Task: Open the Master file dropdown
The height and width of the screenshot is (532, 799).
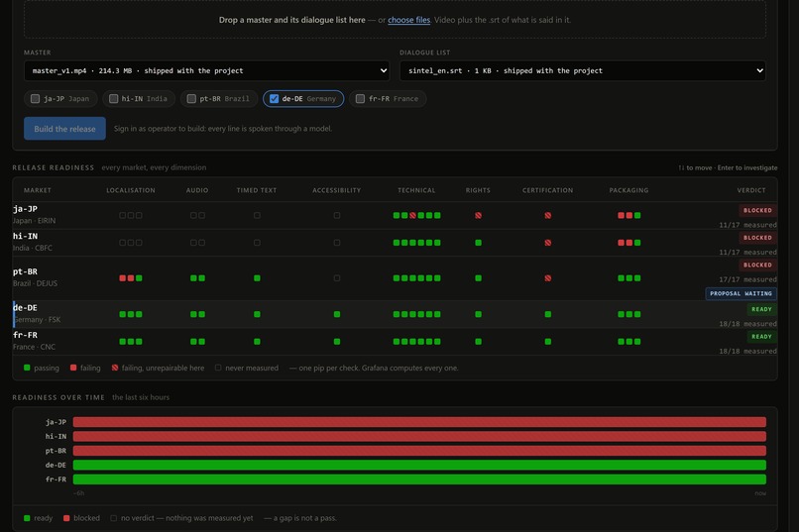Action: click(206, 70)
